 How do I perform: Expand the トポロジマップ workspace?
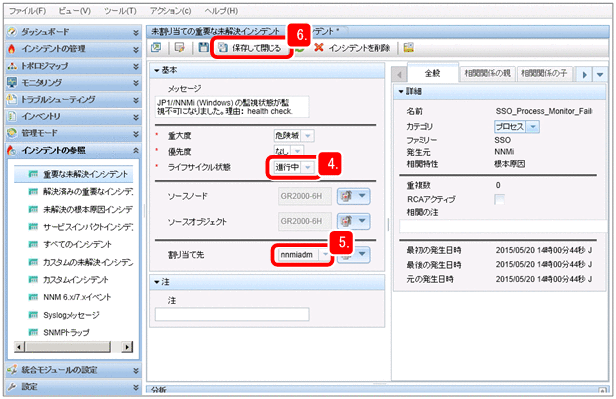(x=73, y=66)
